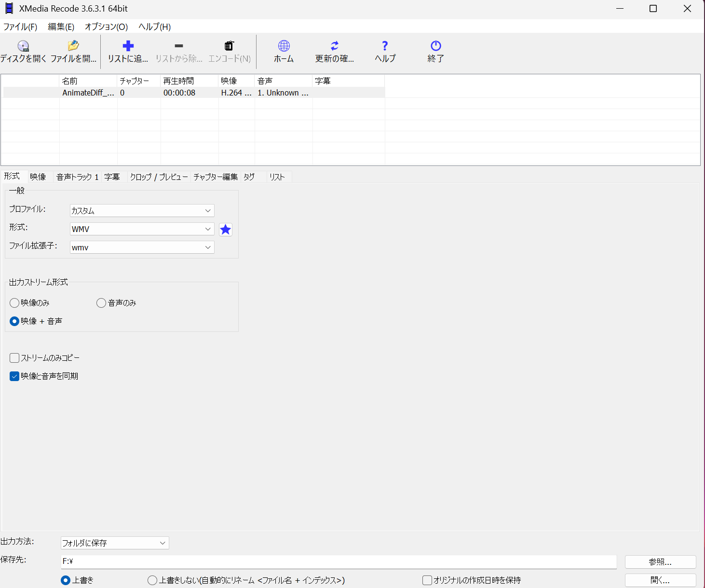705x588 pixels.
Task: Open the ホーム globe icon
Action: coord(284,46)
